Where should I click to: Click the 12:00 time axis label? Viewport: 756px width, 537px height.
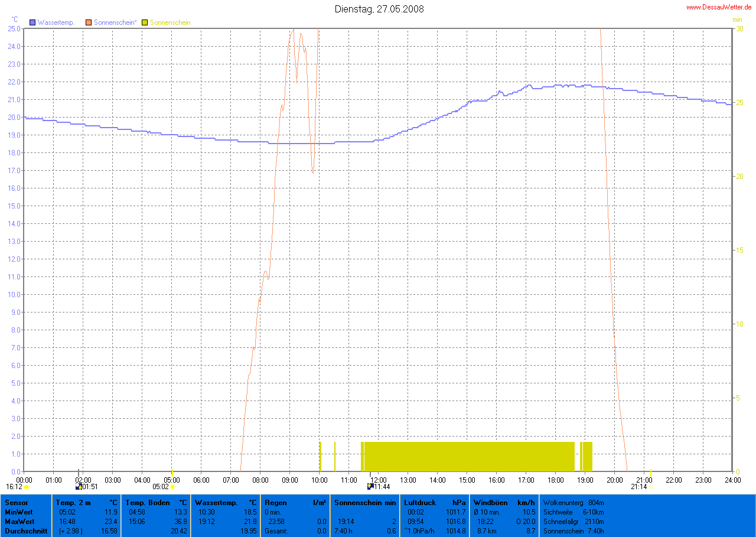pos(378,480)
